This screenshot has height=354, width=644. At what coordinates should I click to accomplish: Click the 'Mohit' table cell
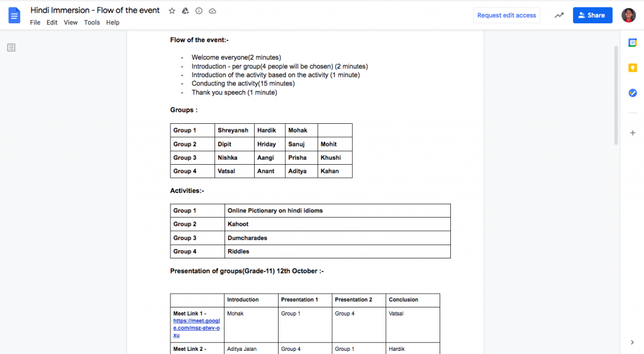(335, 144)
